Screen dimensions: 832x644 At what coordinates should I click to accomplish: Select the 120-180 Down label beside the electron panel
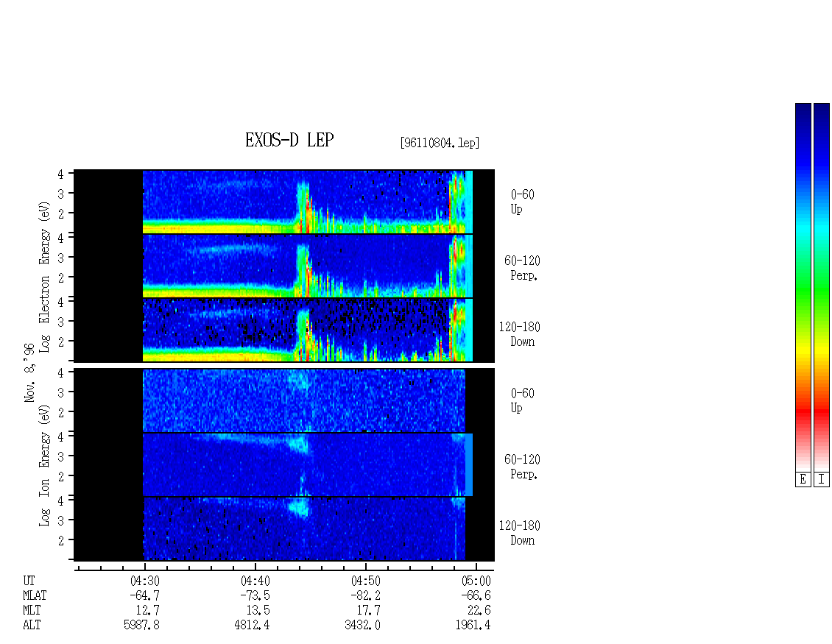coord(520,334)
